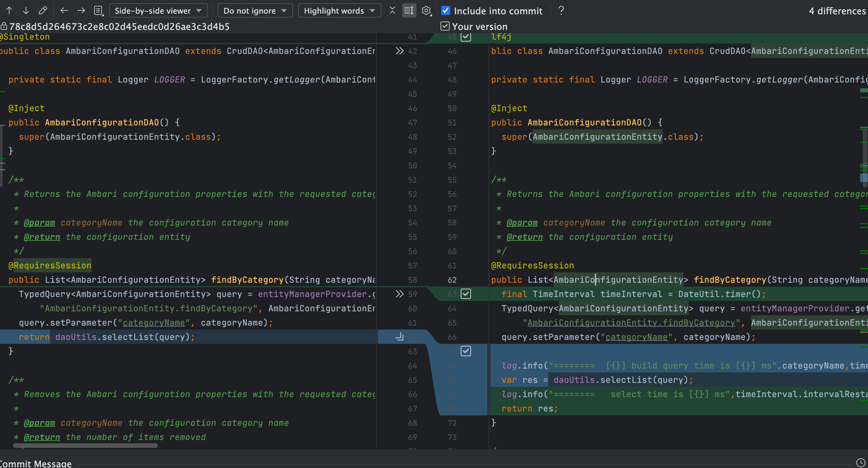Screen dimensions: 868x468
Task: Open commit message history clock icon
Action: pos(860,462)
